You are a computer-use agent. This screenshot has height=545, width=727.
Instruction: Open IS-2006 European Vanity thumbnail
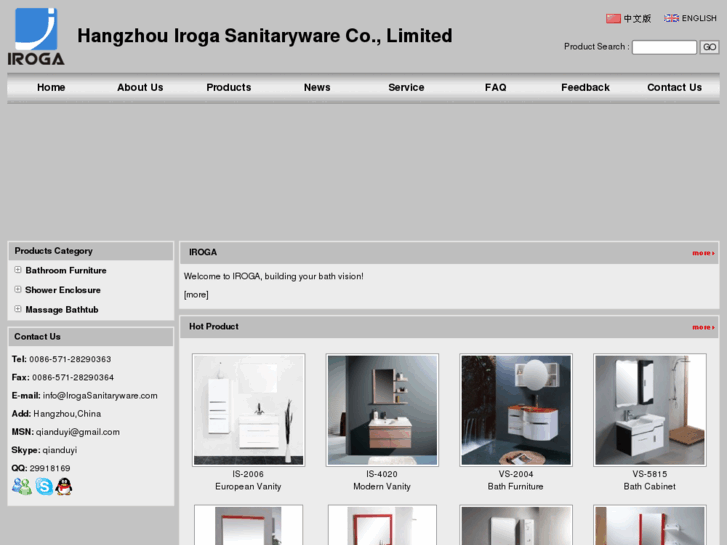tap(249, 410)
